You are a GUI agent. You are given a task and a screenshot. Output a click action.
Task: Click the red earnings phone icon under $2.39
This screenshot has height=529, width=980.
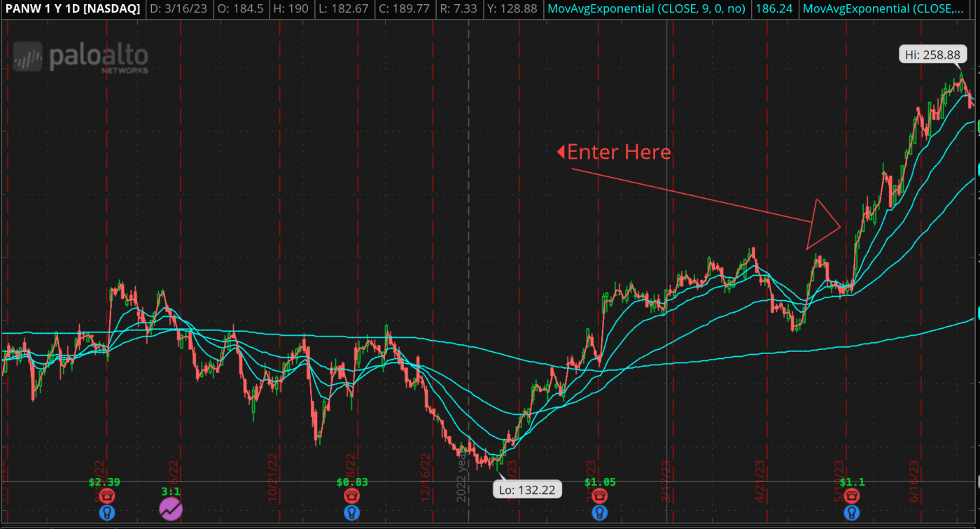click(x=107, y=496)
